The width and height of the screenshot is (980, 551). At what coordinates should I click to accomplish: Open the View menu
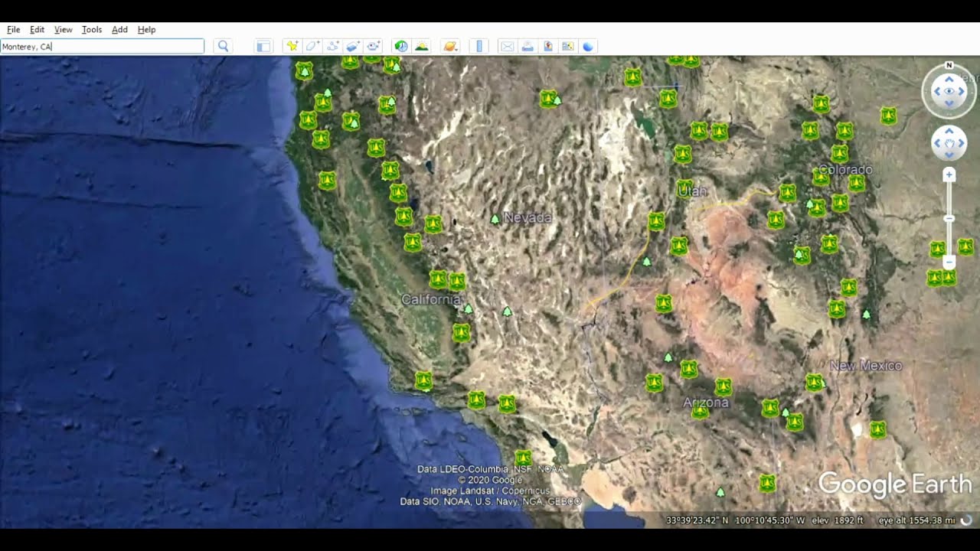(63, 30)
